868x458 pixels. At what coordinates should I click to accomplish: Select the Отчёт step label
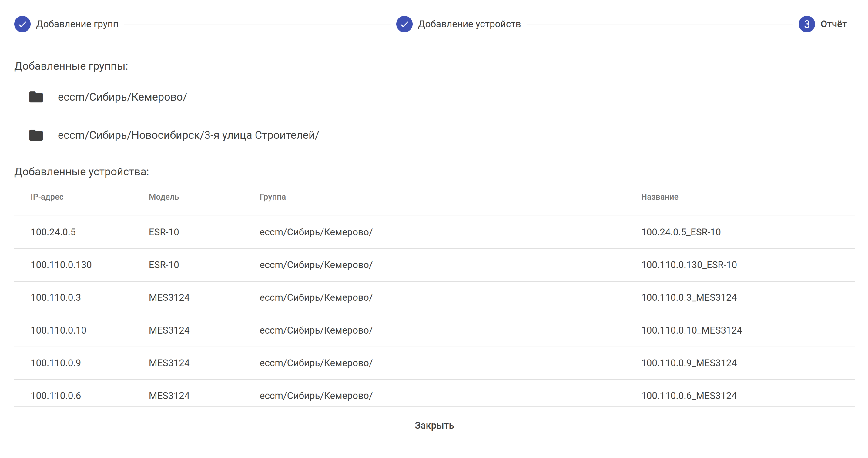click(x=833, y=24)
